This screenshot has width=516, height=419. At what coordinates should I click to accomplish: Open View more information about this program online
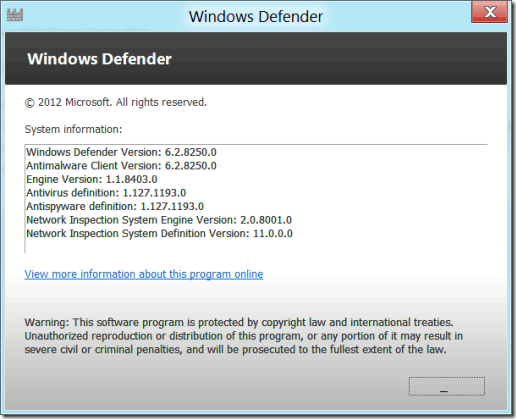[x=144, y=274]
